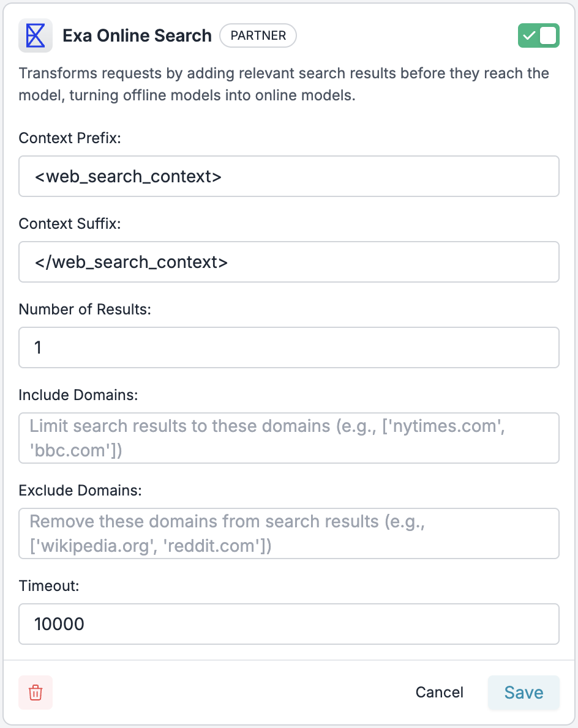Click the plugin description text
This screenshot has width=578, height=728.
pyautogui.click(x=284, y=84)
